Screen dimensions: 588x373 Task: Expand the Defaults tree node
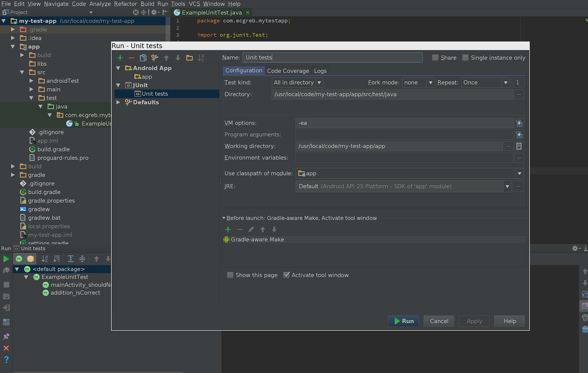pyautogui.click(x=118, y=102)
